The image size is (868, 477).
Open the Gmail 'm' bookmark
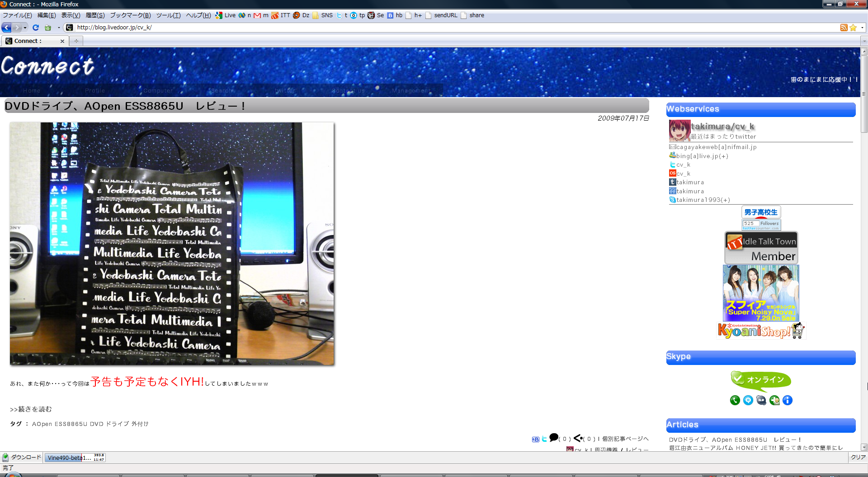[261, 15]
